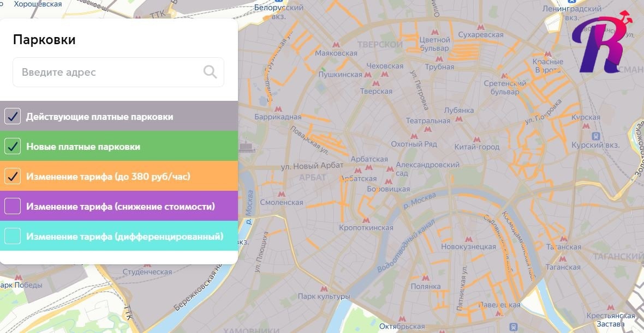Image resolution: width=644 pixels, height=333 pixels.
Task: Click the Сретенский бульвар metro icon
Action: (x=504, y=76)
